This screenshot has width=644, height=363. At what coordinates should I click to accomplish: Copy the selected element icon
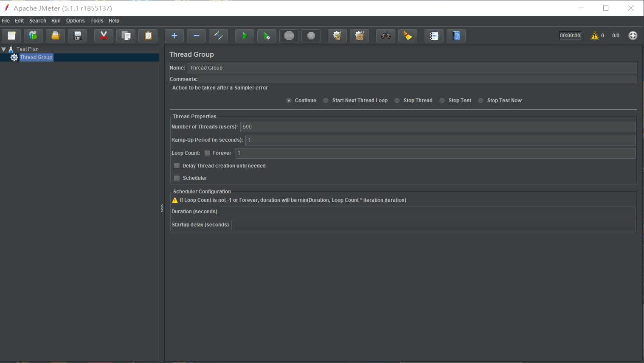pos(126,36)
